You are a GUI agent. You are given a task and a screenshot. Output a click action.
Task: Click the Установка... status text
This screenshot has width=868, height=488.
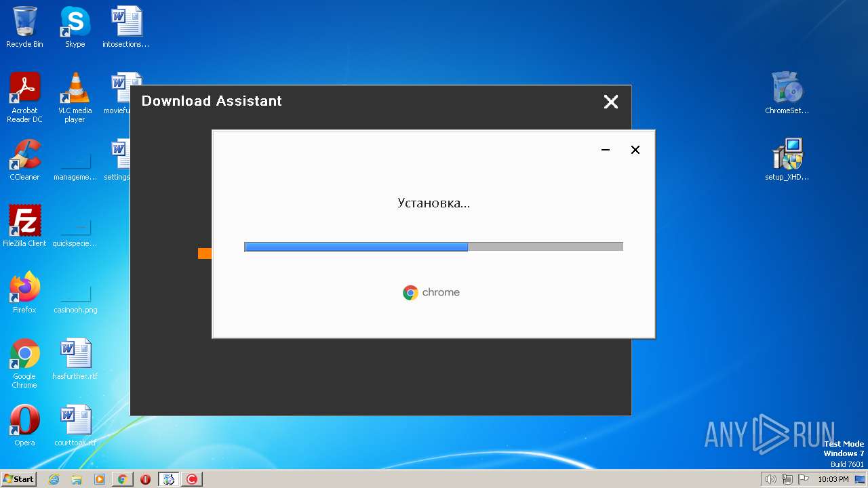(x=433, y=203)
